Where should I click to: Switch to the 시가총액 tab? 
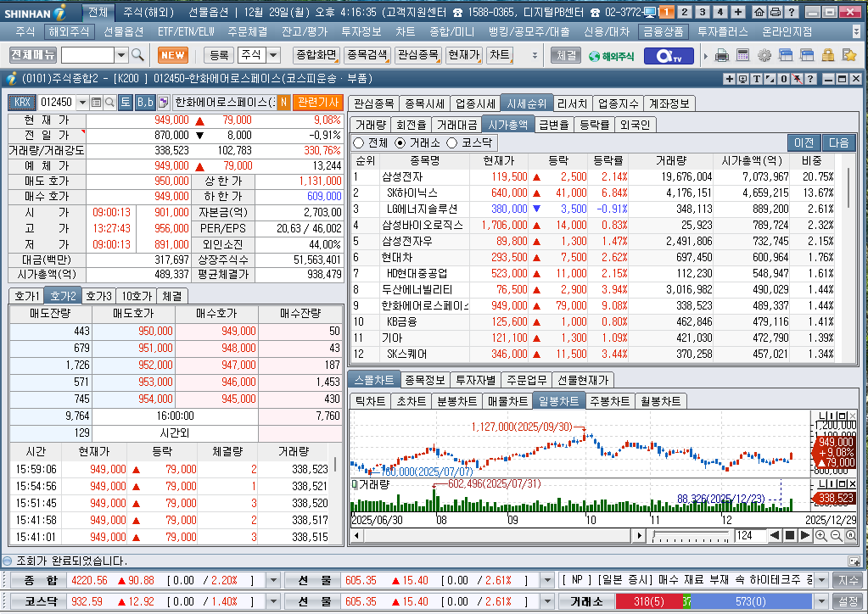coord(507,125)
